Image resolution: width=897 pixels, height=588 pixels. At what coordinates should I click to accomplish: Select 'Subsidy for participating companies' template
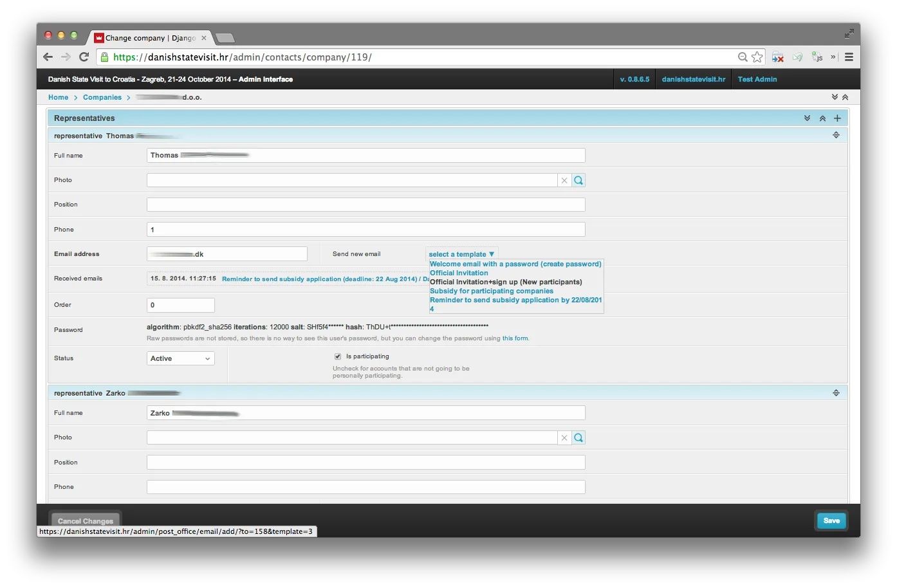coord(491,291)
